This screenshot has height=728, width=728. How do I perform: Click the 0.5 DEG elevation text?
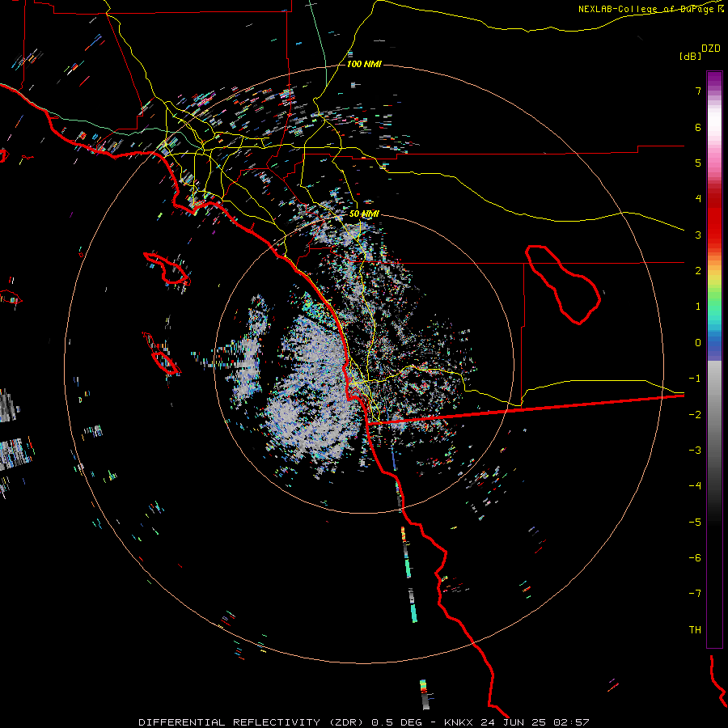pyautogui.click(x=397, y=722)
